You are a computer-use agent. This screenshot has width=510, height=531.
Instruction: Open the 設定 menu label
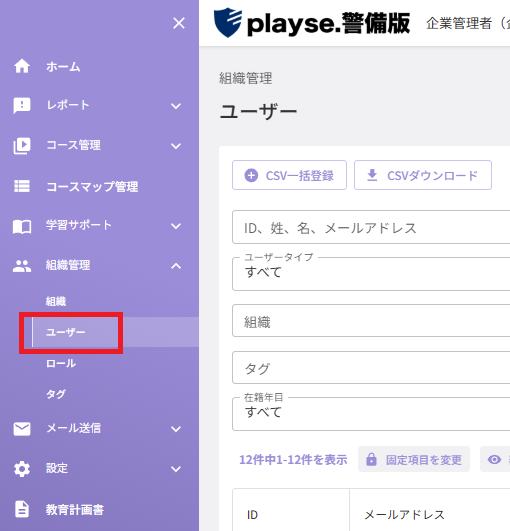click(57, 468)
